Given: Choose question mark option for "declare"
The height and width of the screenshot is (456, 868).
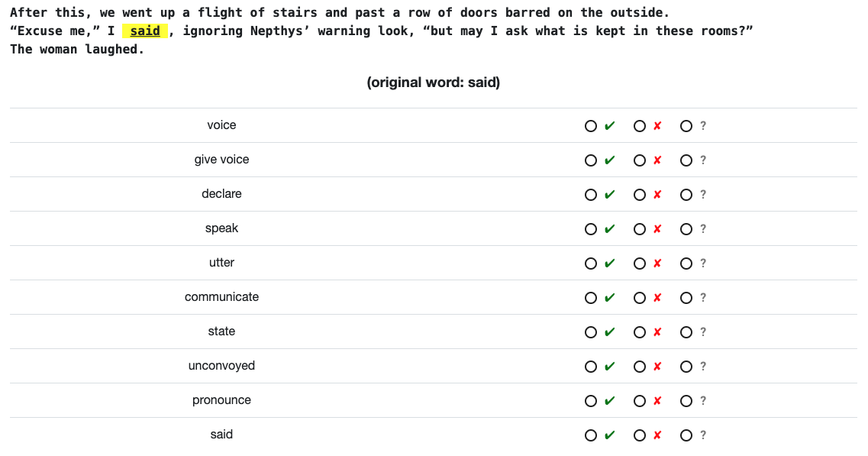Looking at the screenshot, I should tap(686, 195).
